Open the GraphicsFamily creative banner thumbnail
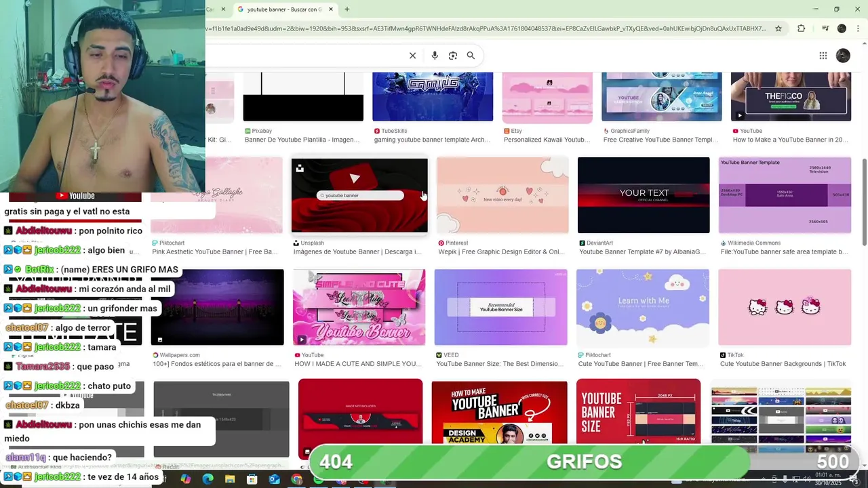 (x=662, y=97)
